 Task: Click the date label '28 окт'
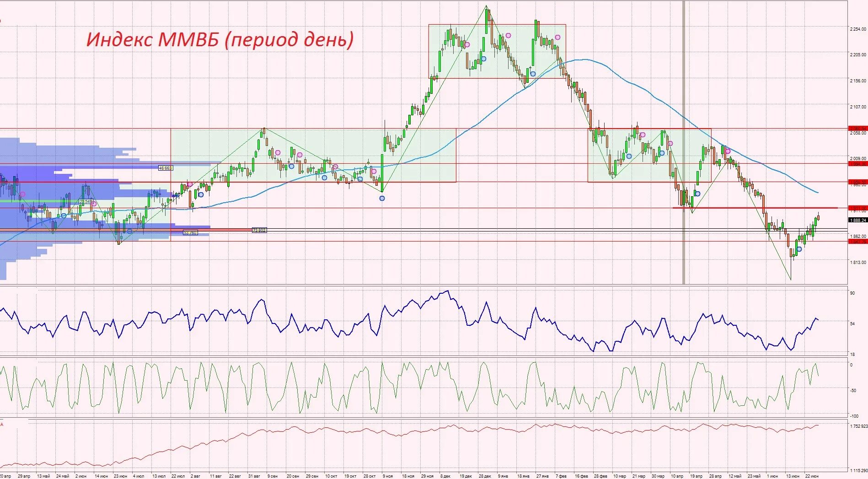[x=369, y=476]
